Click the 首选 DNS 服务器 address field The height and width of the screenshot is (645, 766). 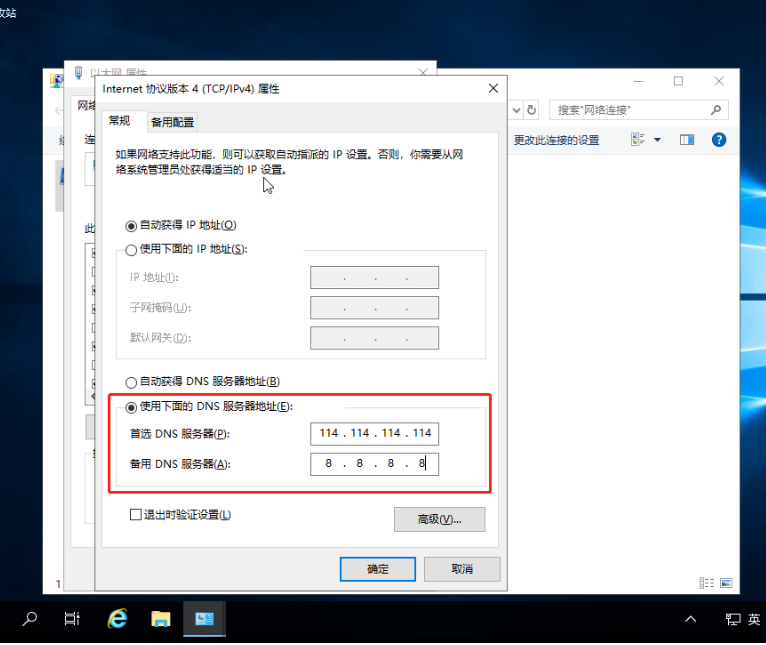[374, 433]
